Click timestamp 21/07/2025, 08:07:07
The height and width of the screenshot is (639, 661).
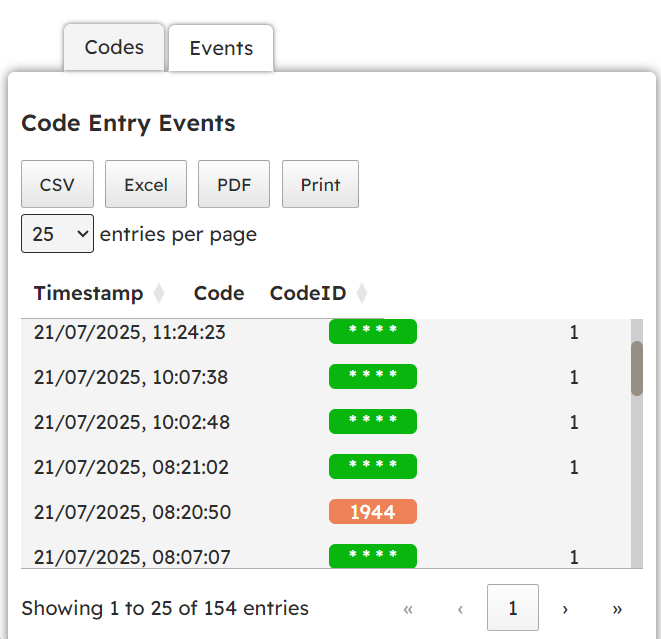pos(132,557)
